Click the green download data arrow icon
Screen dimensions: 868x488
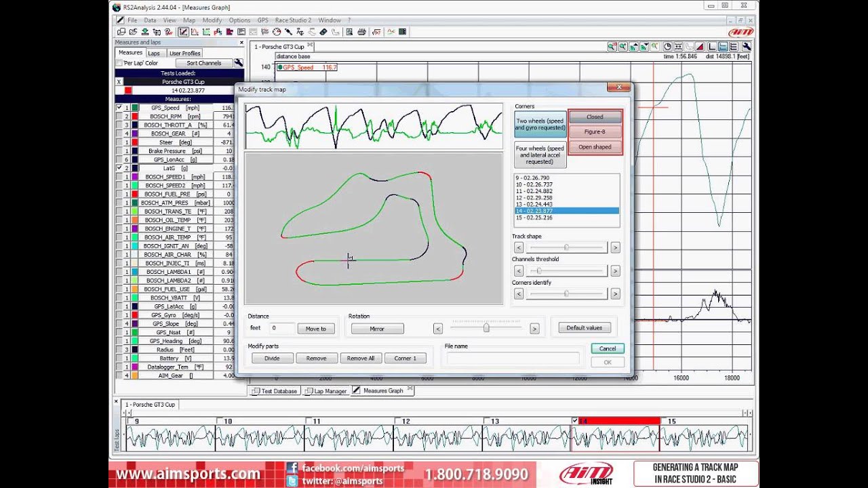[145, 31]
